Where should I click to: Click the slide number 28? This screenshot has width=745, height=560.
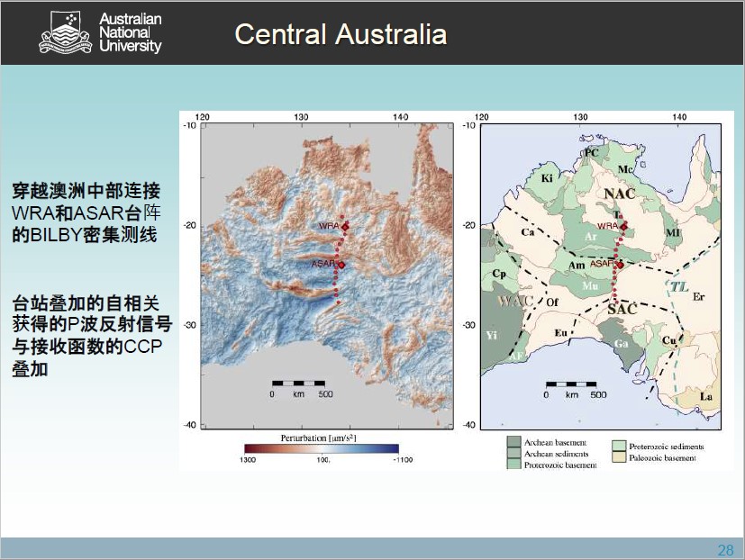pyautogui.click(x=725, y=549)
